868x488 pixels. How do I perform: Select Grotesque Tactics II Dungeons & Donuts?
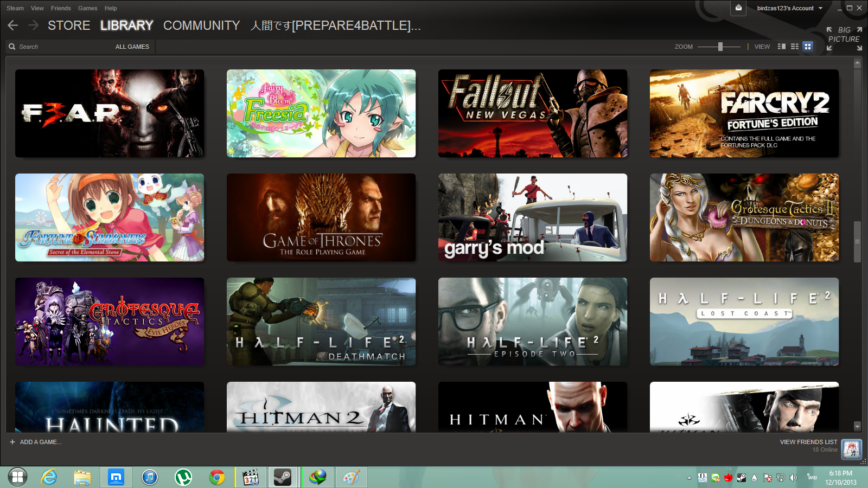tap(744, 217)
